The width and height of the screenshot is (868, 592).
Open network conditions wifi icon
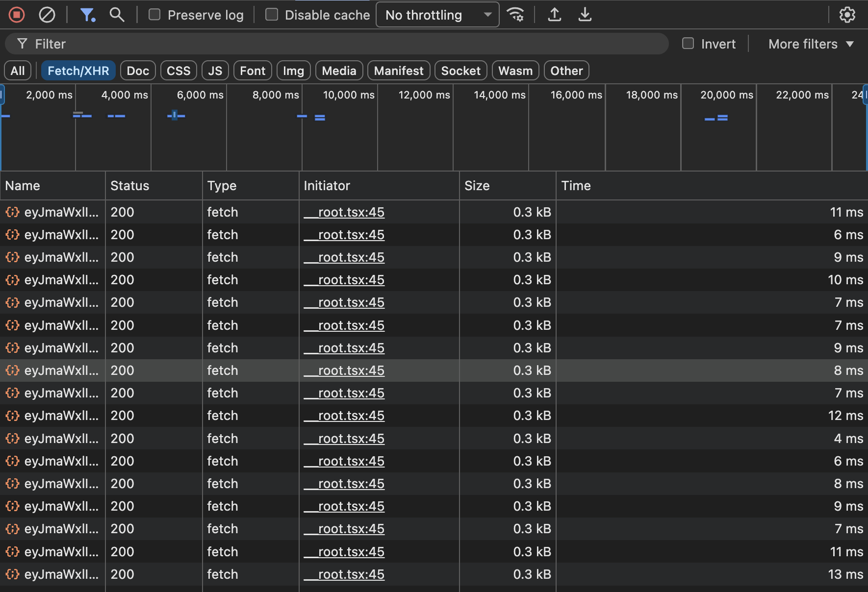click(515, 15)
